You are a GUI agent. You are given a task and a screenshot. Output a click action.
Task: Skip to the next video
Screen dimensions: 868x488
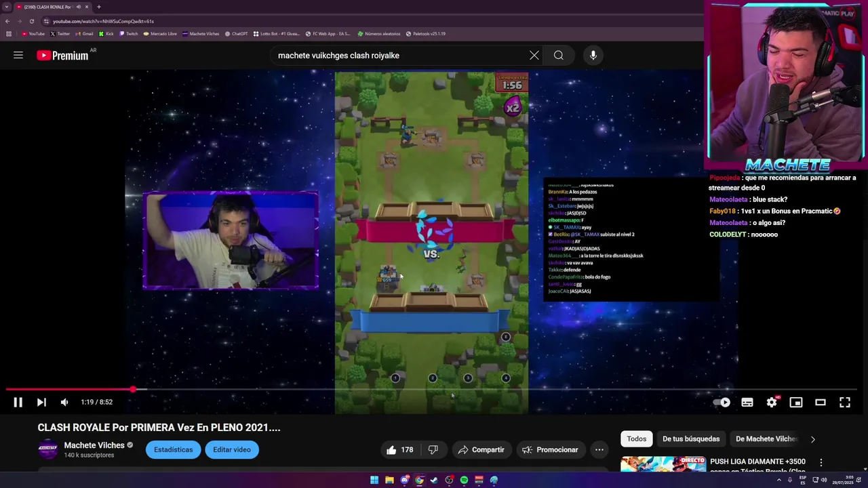pyautogui.click(x=41, y=403)
